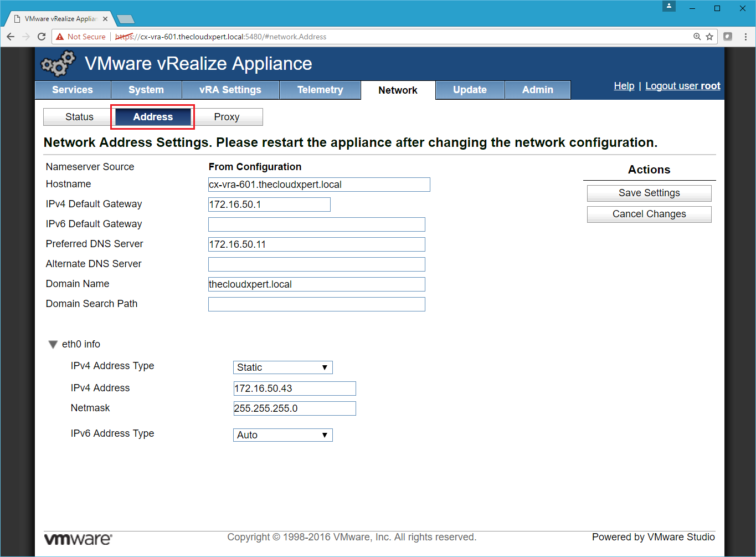Open the zoom magnifier icon in address bar
Screen dimensions: 756x557
click(x=697, y=37)
